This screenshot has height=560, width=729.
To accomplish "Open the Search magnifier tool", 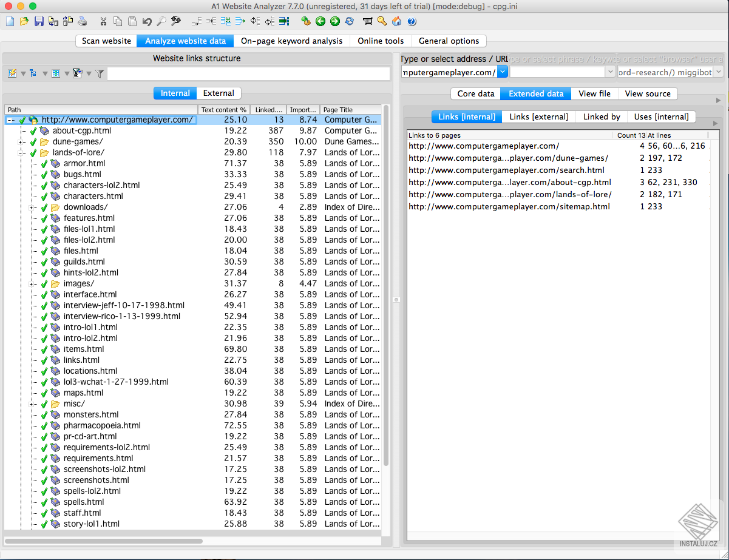I will tap(160, 21).
